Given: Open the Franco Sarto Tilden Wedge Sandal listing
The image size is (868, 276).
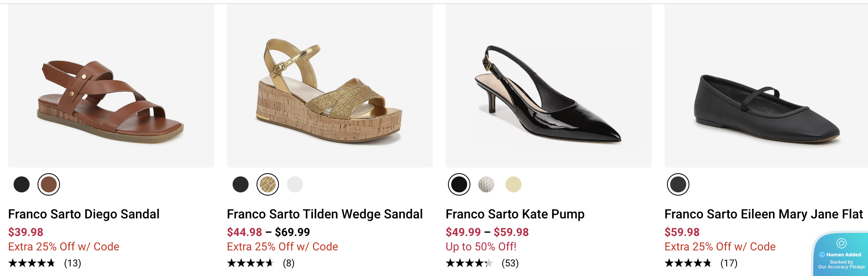Looking at the screenshot, I should pos(325,214).
